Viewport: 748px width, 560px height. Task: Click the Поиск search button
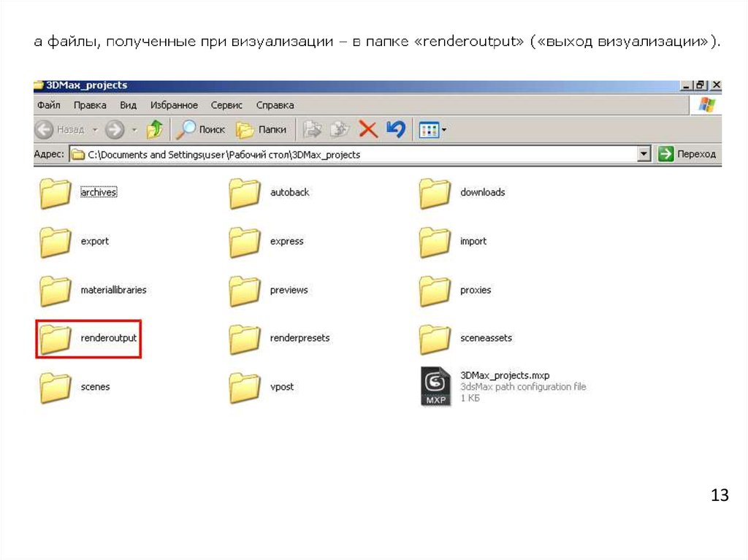pos(202,130)
